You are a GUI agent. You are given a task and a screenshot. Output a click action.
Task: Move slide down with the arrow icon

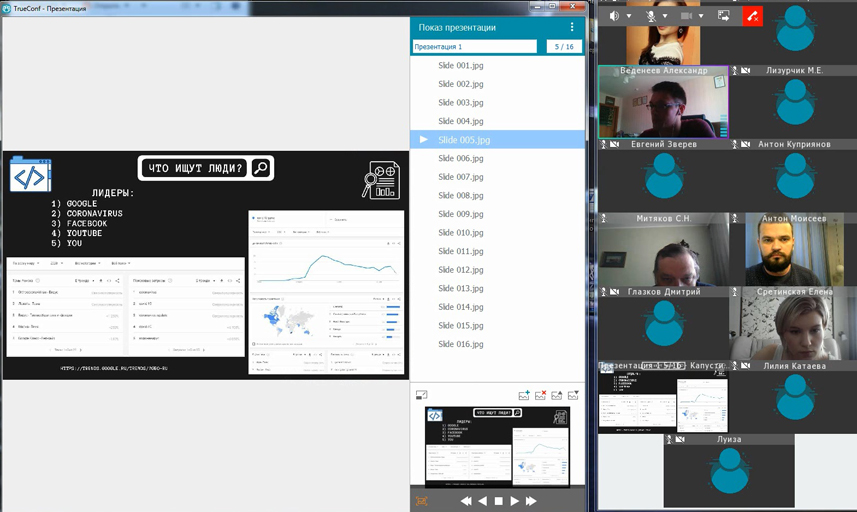[573, 395]
